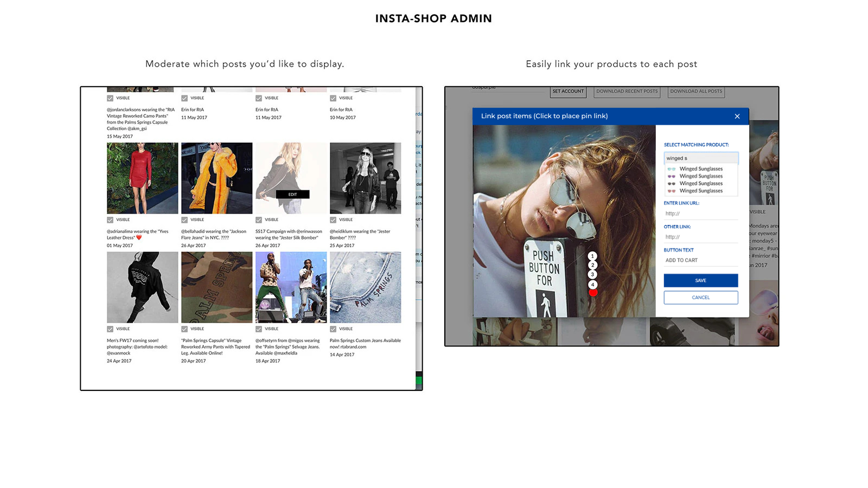Screen dimensions: 868x488
Task: Click the Enter Link URL field
Action: coord(701,214)
